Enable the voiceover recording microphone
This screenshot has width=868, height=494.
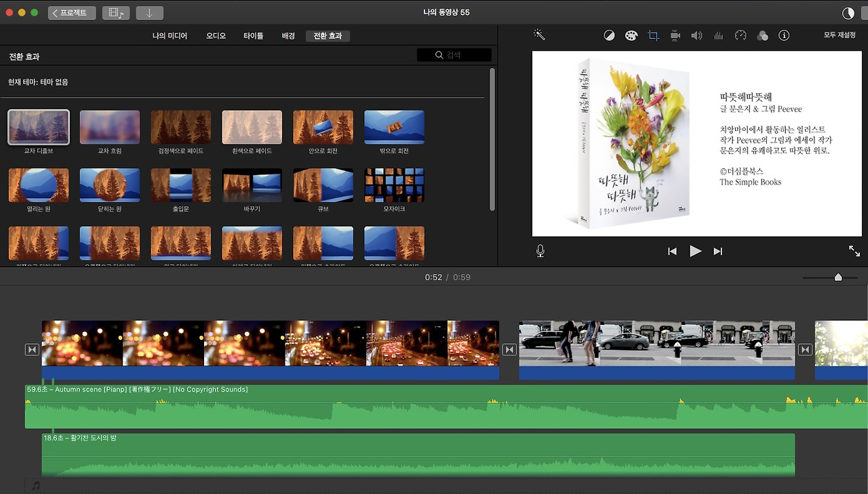click(540, 250)
